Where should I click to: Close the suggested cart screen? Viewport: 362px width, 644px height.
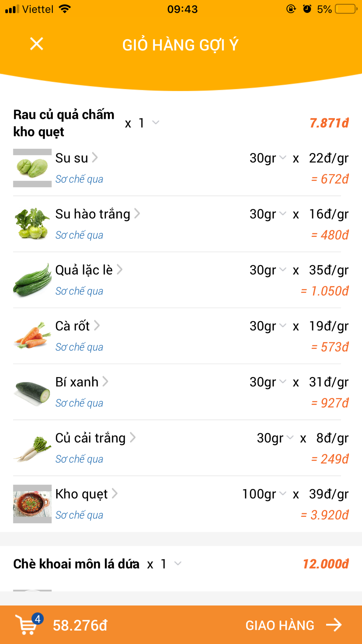click(x=37, y=44)
